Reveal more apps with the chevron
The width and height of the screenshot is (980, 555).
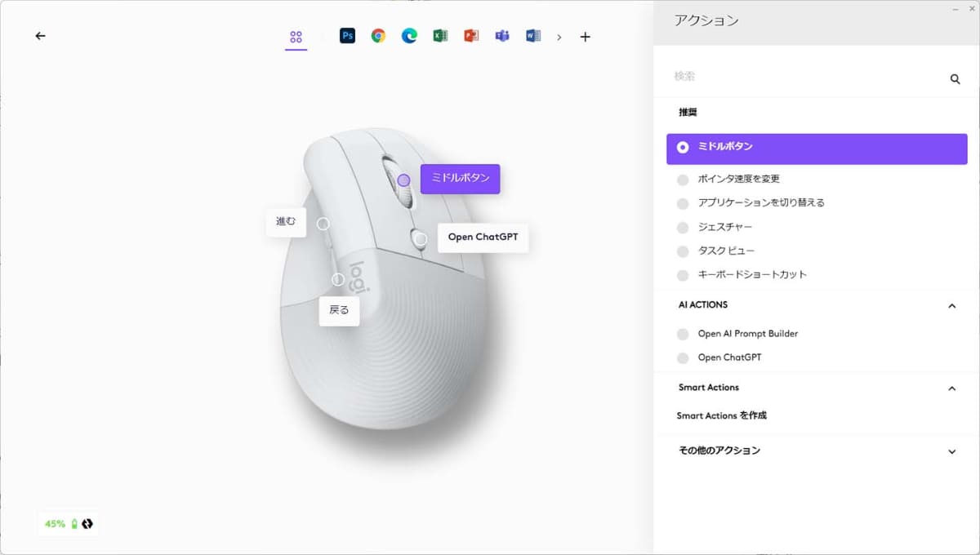click(559, 36)
